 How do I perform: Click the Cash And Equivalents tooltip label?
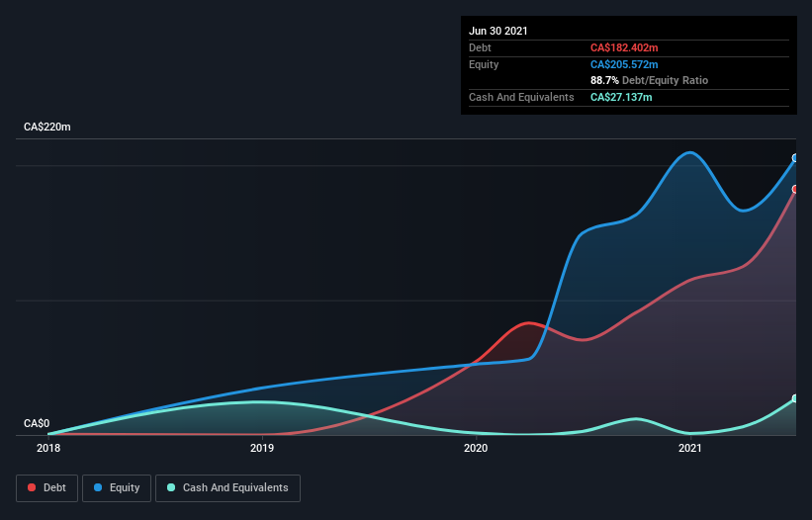point(521,97)
